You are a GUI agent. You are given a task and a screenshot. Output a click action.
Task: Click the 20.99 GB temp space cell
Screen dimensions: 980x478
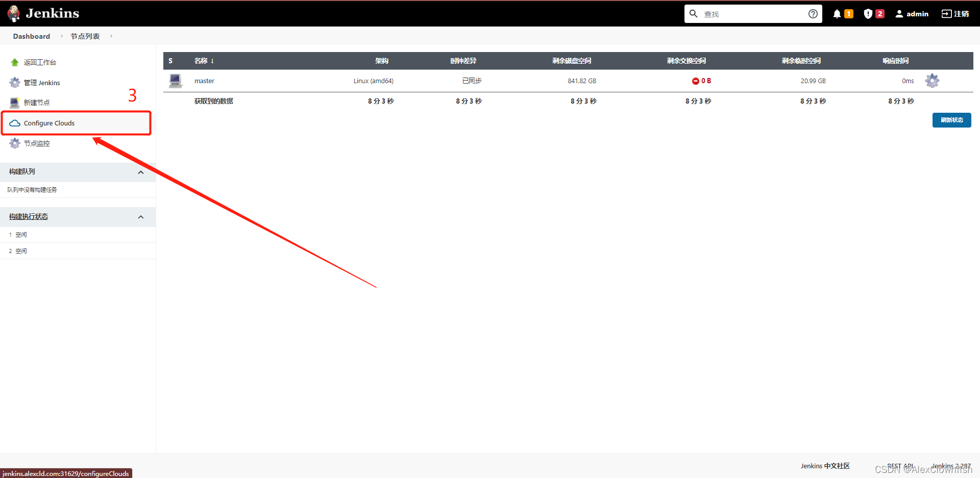click(x=813, y=81)
